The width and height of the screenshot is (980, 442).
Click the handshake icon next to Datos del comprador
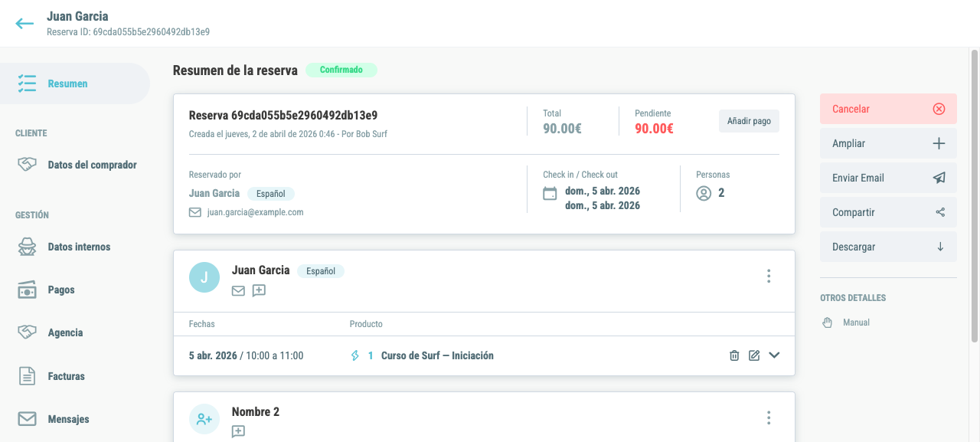[28, 165]
